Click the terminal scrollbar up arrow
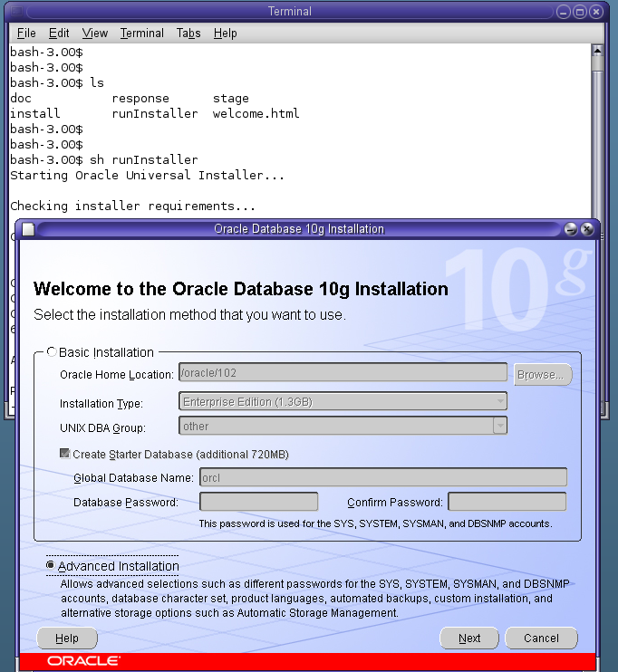 596,52
